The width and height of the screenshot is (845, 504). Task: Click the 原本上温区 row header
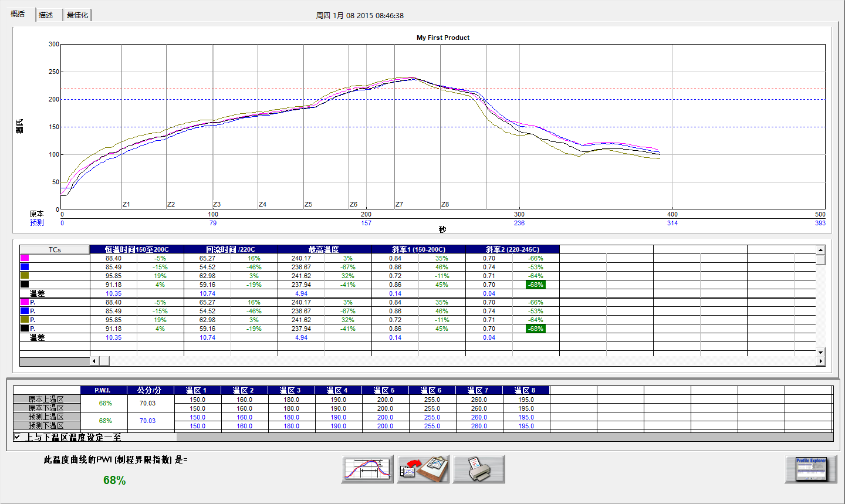tap(46, 399)
